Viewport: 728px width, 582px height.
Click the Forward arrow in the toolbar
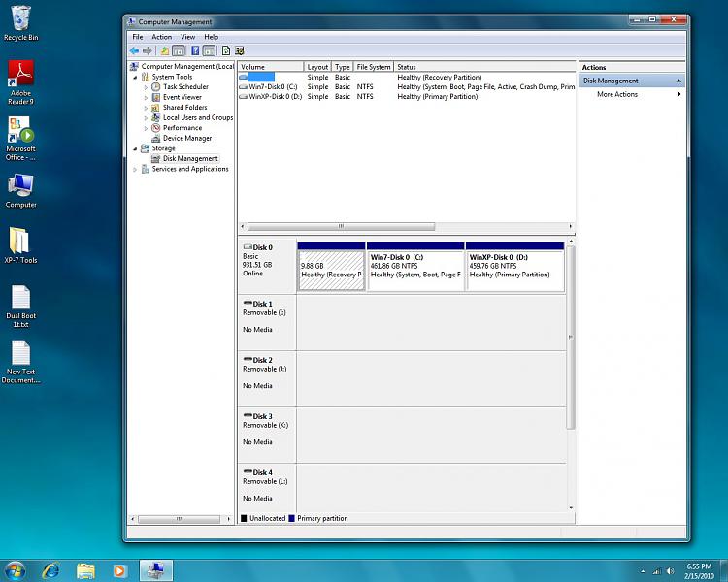click(148, 50)
